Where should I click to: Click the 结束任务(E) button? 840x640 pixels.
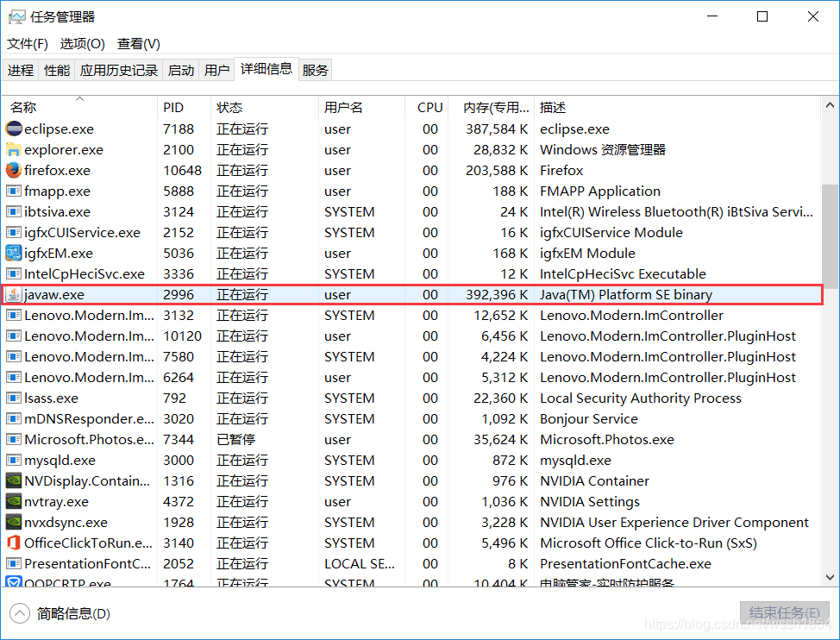[x=784, y=612]
